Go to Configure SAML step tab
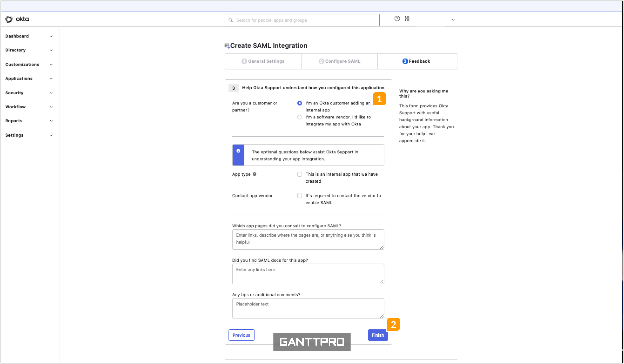 coord(340,61)
